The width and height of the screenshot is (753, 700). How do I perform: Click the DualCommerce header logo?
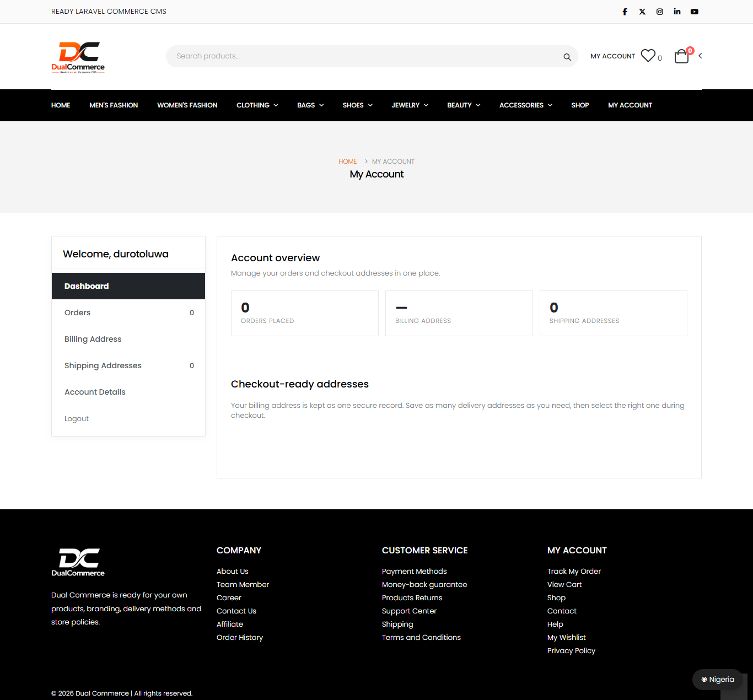[x=78, y=57]
